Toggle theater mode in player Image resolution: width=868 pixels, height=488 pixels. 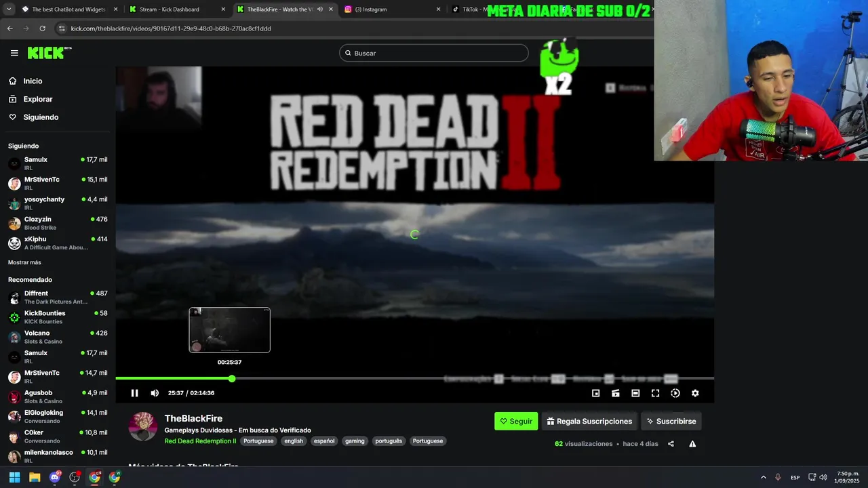pyautogui.click(x=635, y=393)
